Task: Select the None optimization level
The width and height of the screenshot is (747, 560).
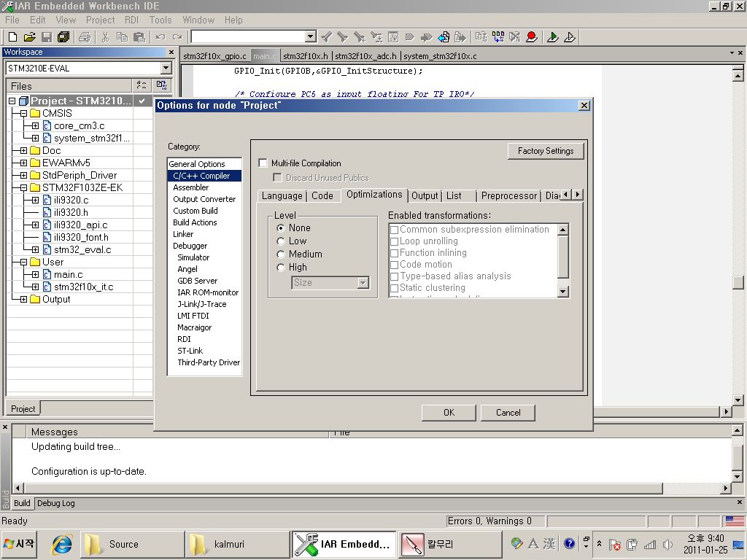Action: pyautogui.click(x=281, y=228)
